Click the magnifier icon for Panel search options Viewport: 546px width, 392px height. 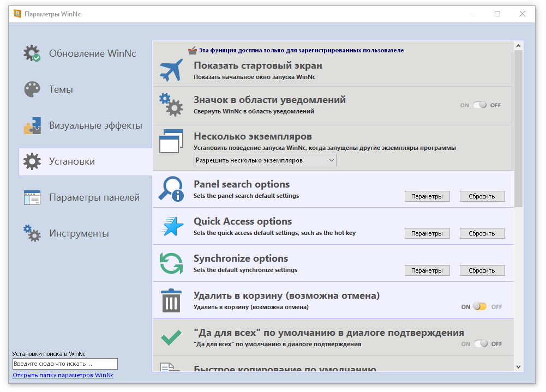tap(171, 189)
